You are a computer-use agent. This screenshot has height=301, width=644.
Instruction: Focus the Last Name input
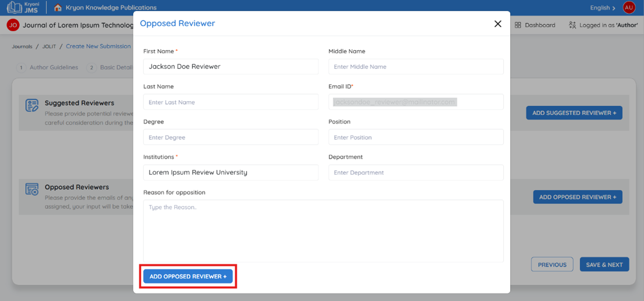pyautogui.click(x=231, y=102)
